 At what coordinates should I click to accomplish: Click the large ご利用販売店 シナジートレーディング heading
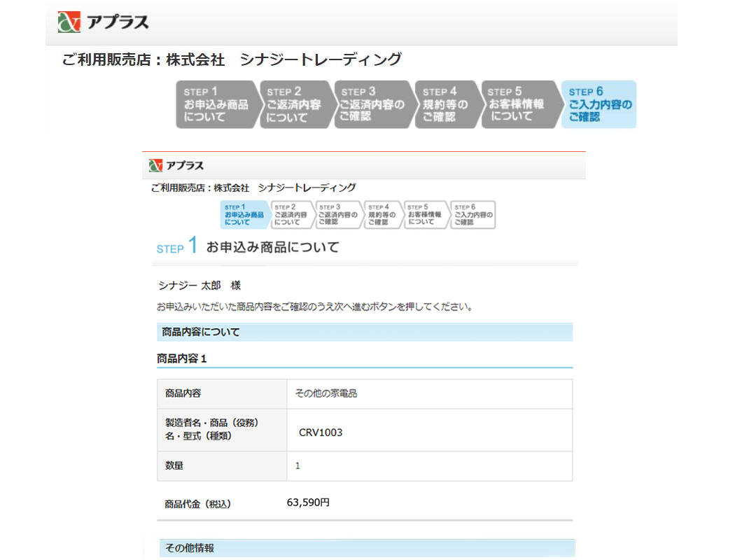tap(232, 59)
